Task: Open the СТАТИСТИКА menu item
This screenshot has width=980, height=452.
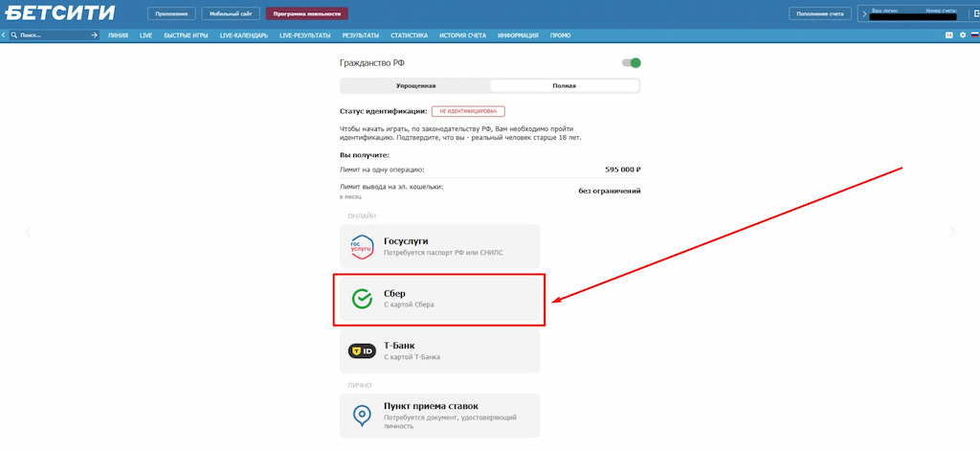Action: [410, 35]
